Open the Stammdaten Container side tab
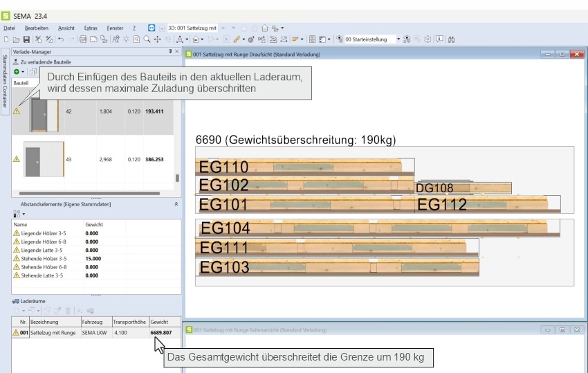The width and height of the screenshot is (588, 373). 5,82
